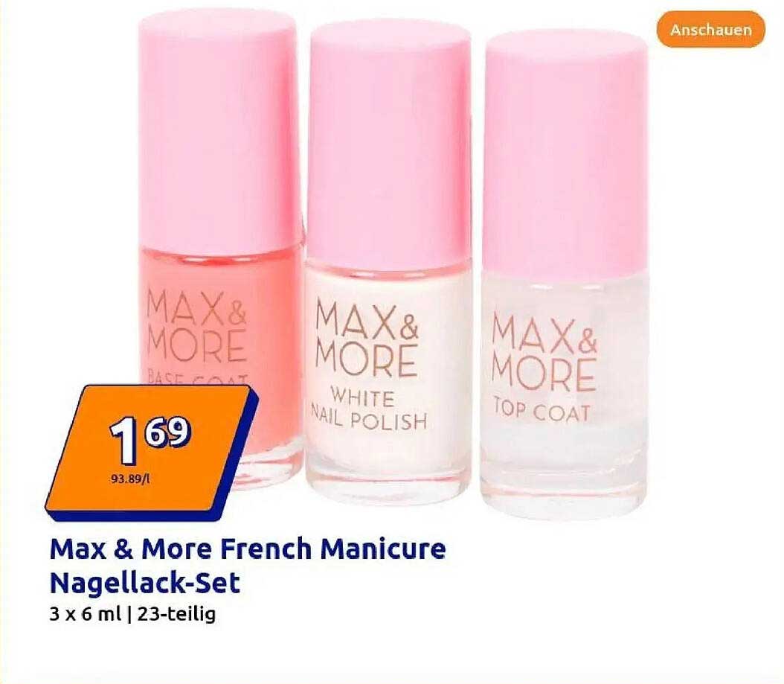Click the WHITE NAIL POLISH label text
The width and height of the screenshot is (784, 684).
click(369, 410)
